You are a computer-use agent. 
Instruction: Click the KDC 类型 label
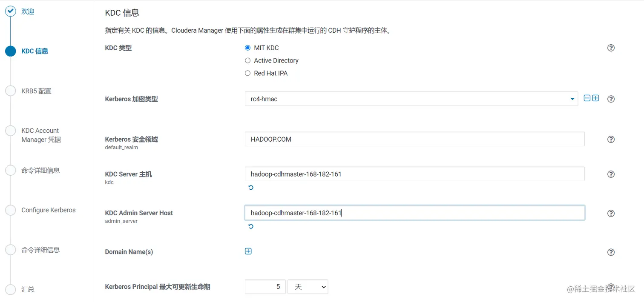click(x=118, y=48)
